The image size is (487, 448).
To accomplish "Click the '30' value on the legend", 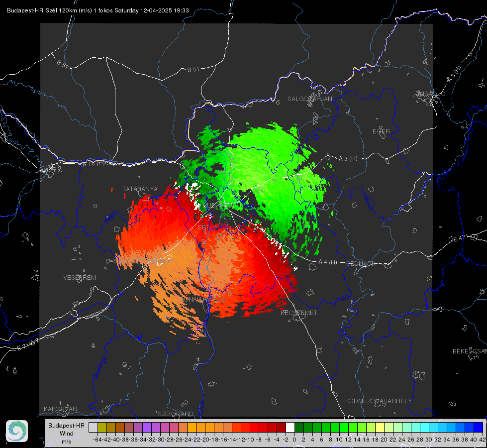I will [429, 440].
